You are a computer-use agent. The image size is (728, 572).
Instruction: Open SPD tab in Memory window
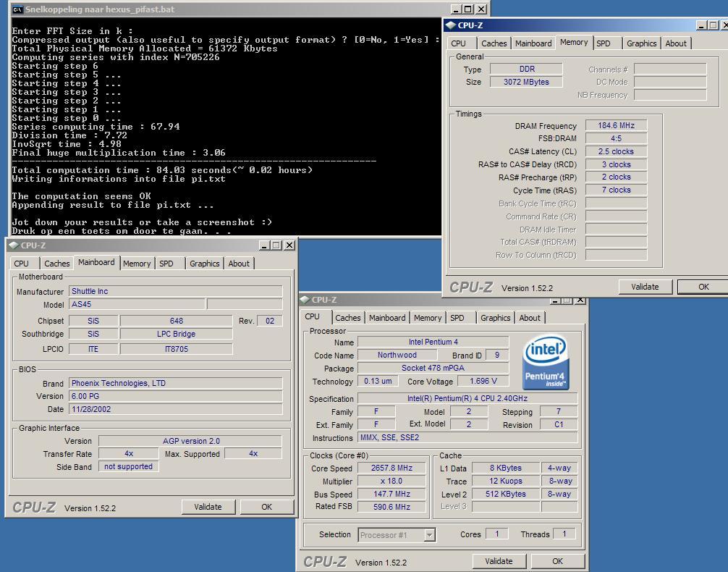[x=604, y=43]
